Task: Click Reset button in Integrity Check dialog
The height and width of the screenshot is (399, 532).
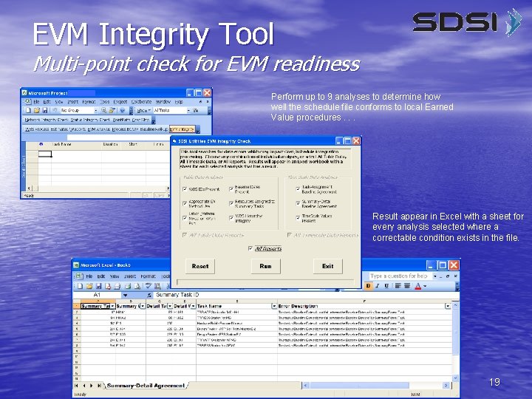Action: (x=200, y=266)
